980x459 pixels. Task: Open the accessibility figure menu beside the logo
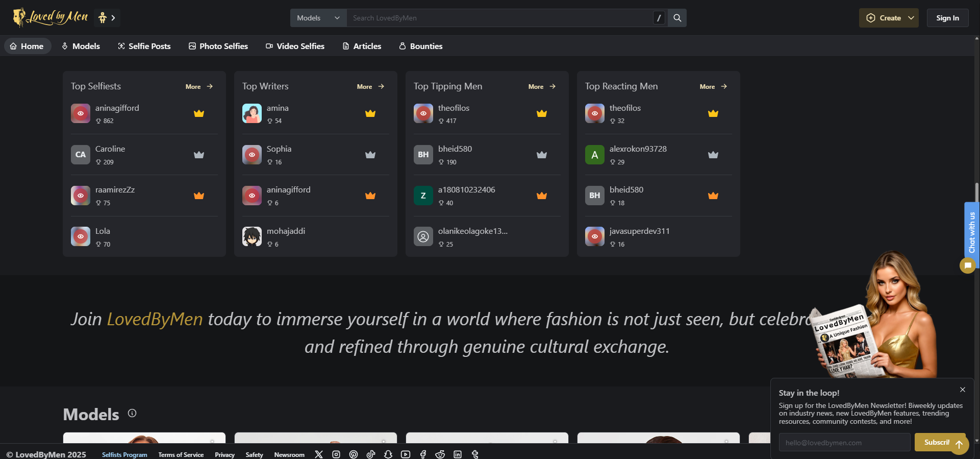(x=107, y=18)
